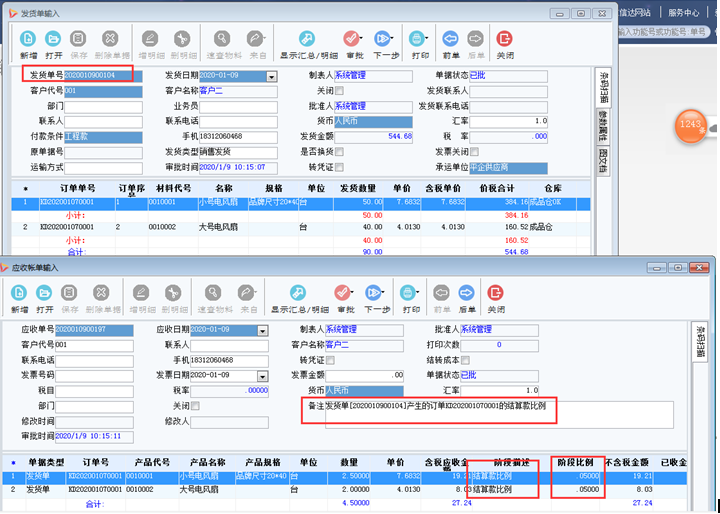The image size is (720, 514).
Task: Toggle 转凭证 checkbox in 应收帐单输入 form
Action: pyautogui.click(x=330, y=360)
